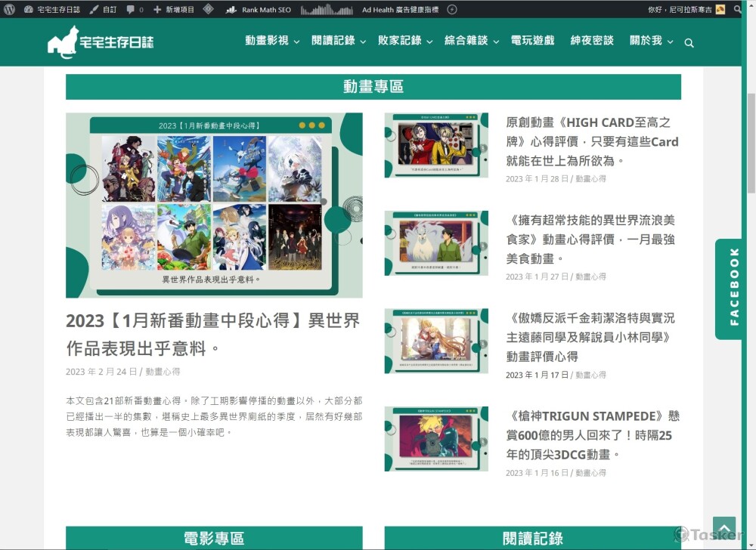The height and width of the screenshot is (550, 756).
Task: Click the date 2023 年 1 月 28 日
Action: pyautogui.click(x=537, y=179)
